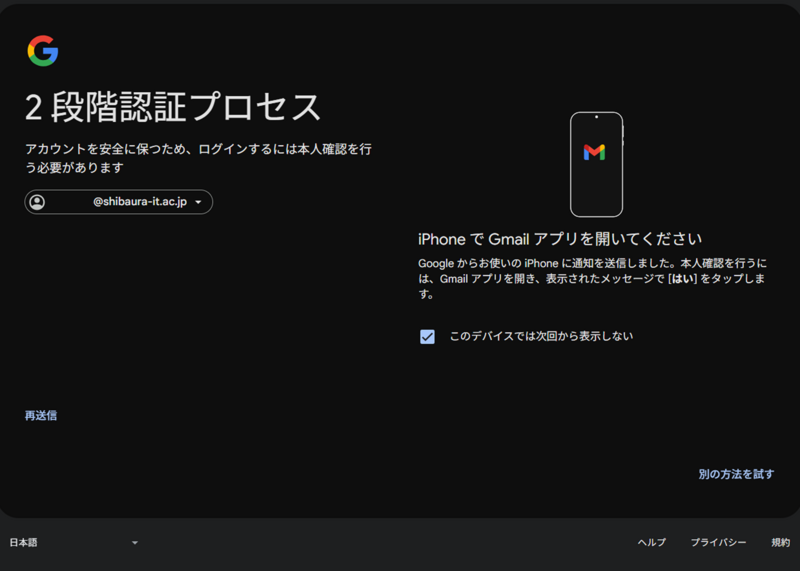The image size is (800, 571).
Task: Click the 2 段階認証プロセス heading
Action: point(174,107)
